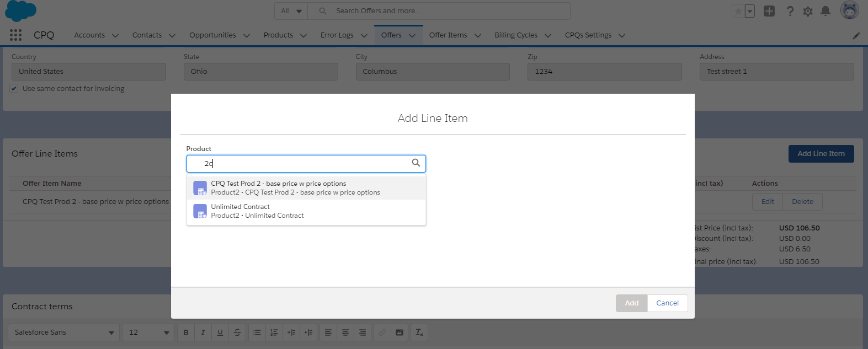Go to the Error Logs tab
Viewport: 868px width, 349px height.
337,35
